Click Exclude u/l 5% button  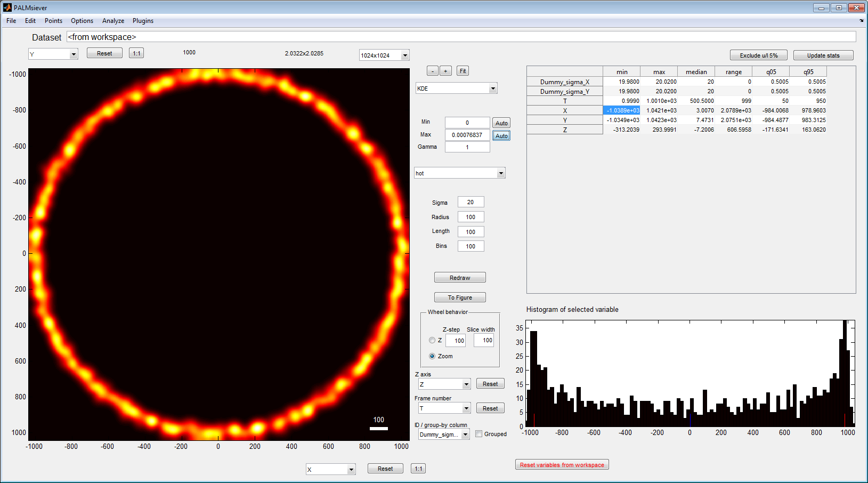pos(758,55)
